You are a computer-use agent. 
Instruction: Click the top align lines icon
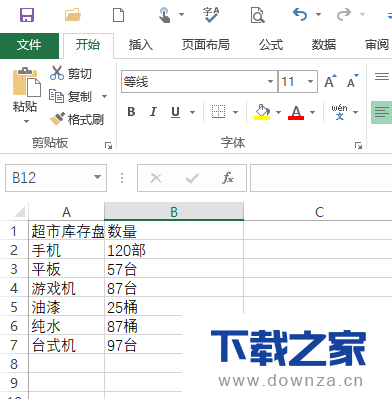pyautogui.click(x=382, y=77)
